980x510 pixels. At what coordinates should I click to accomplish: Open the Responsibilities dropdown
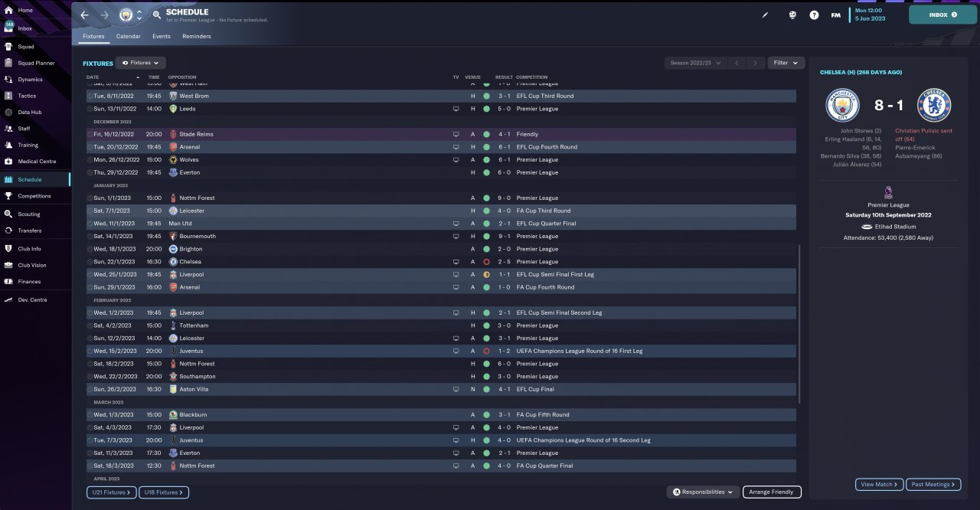point(703,492)
